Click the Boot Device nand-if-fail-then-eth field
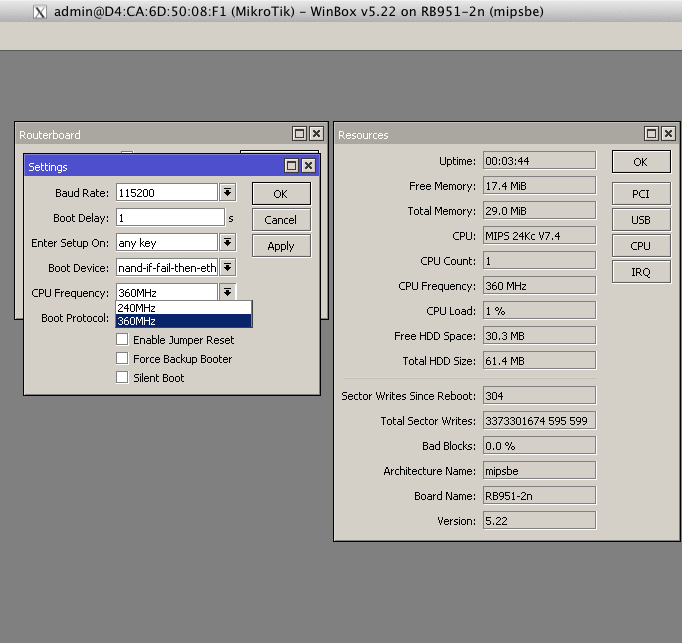Image resolution: width=682 pixels, height=643 pixels. point(167,268)
